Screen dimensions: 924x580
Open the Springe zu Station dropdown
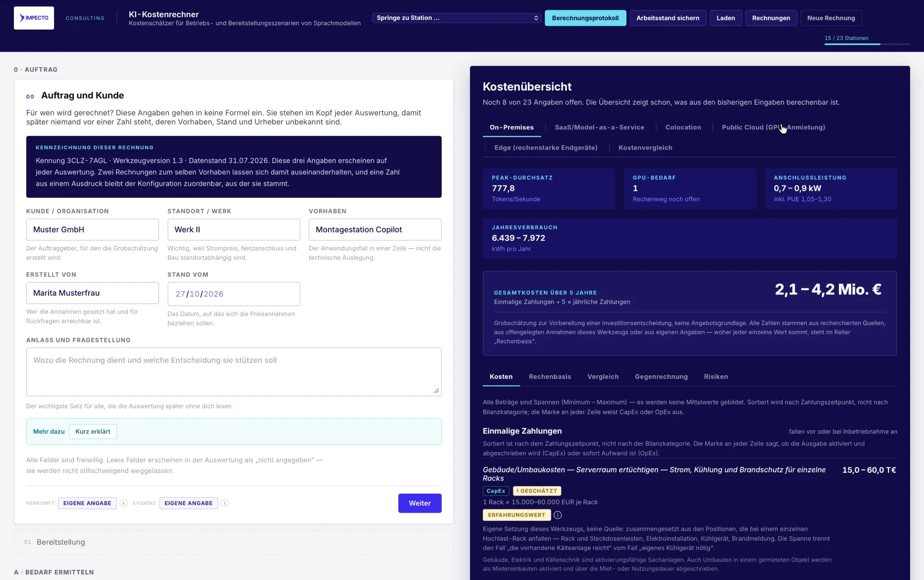pos(457,18)
